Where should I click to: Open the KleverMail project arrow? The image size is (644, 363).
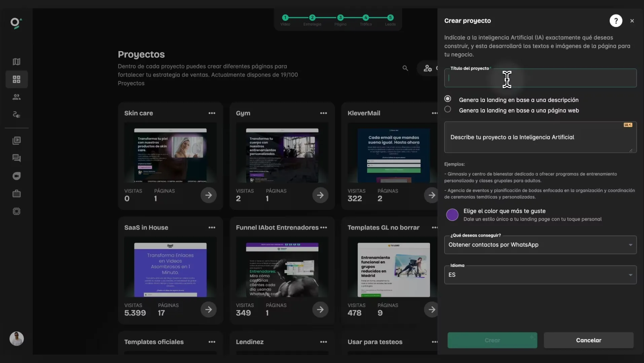(x=431, y=195)
